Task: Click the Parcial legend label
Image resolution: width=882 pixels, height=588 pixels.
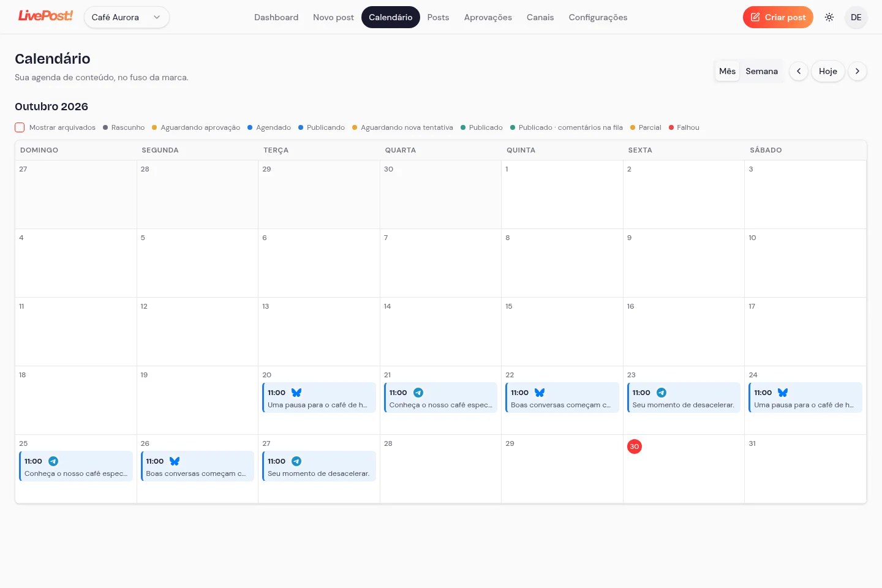Action: click(650, 127)
